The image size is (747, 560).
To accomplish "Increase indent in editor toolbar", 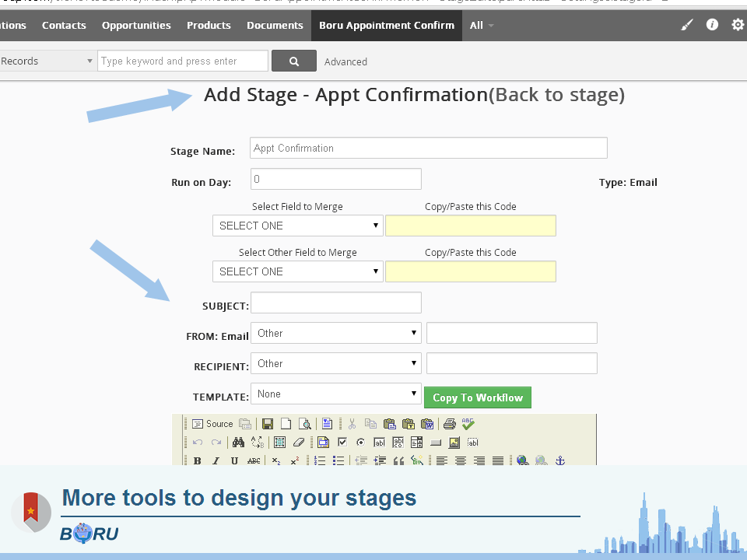I will click(x=380, y=460).
